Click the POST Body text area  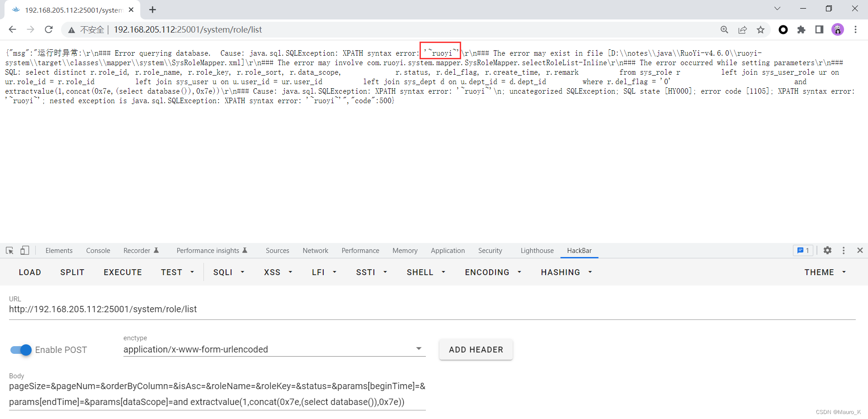pyautogui.click(x=217, y=394)
